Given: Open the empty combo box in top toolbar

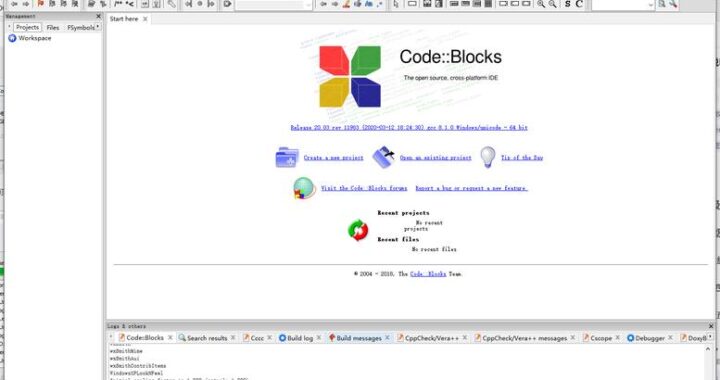Looking at the screenshot, I should tap(274, 4).
